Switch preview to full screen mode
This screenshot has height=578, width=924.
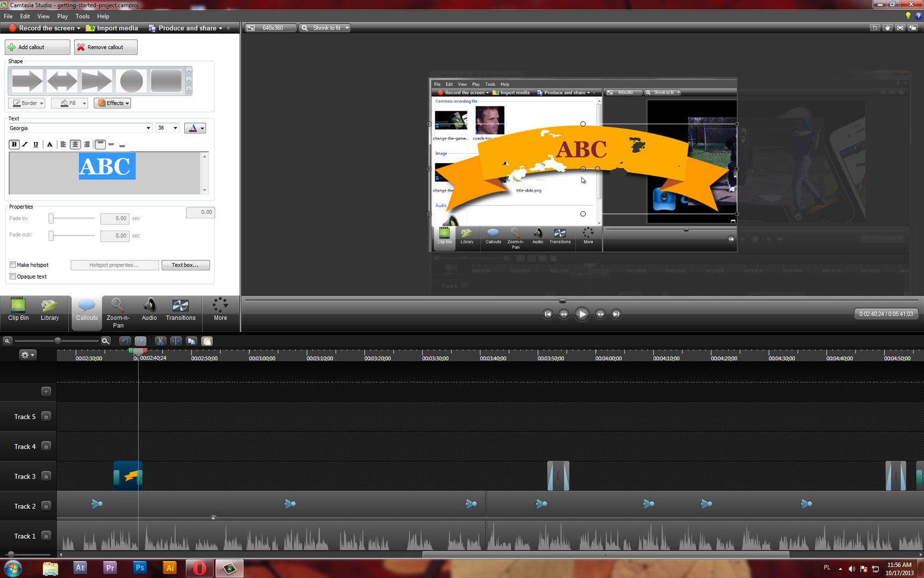(900, 27)
